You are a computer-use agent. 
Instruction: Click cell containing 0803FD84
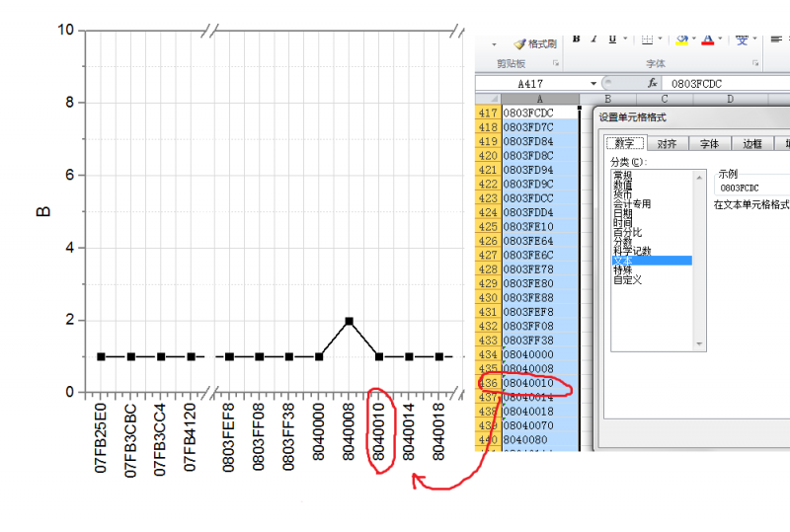(x=539, y=141)
